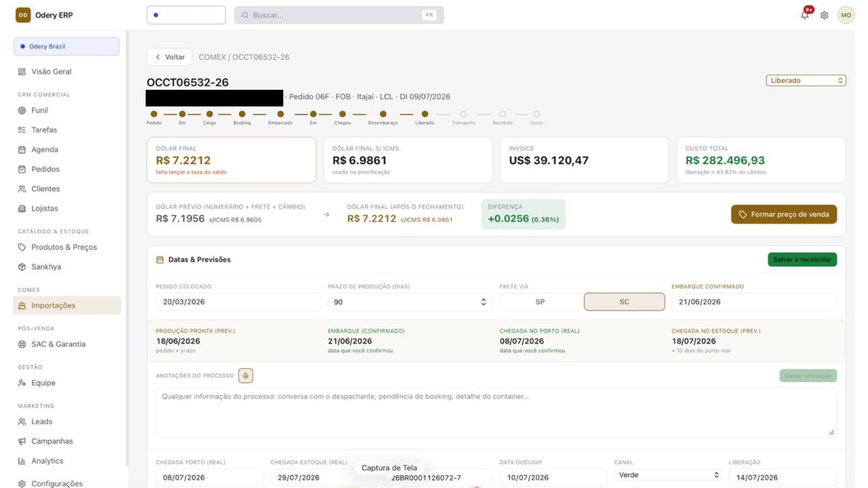Screen dimensions: 868x488
Task: Click the Configurações gear icon in sidebar
Action: point(22,483)
